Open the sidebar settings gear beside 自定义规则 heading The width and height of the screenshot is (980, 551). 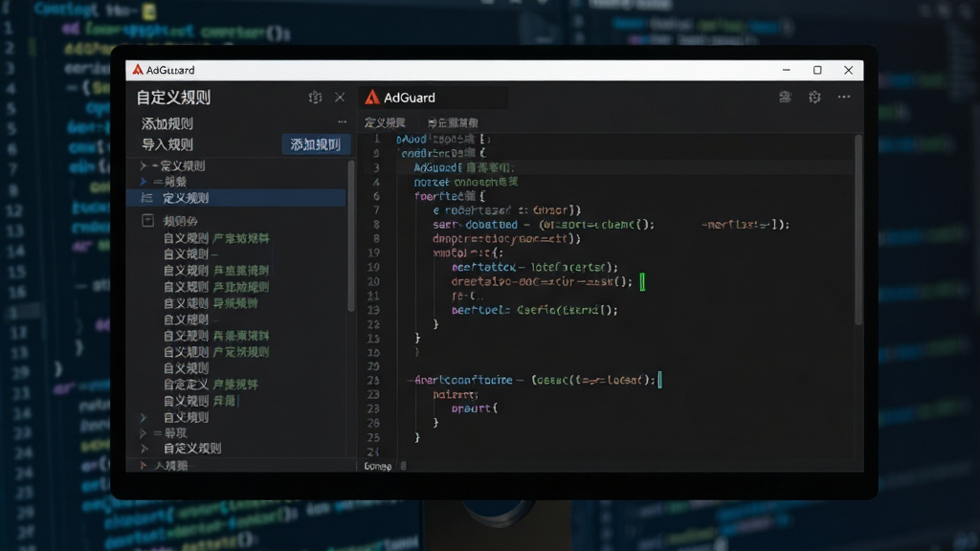(x=315, y=98)
